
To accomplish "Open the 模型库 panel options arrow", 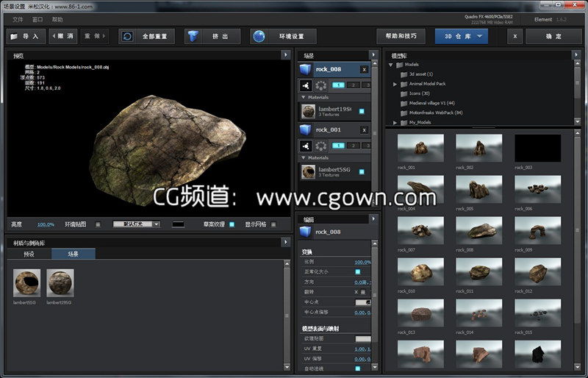I will [576, 55].
